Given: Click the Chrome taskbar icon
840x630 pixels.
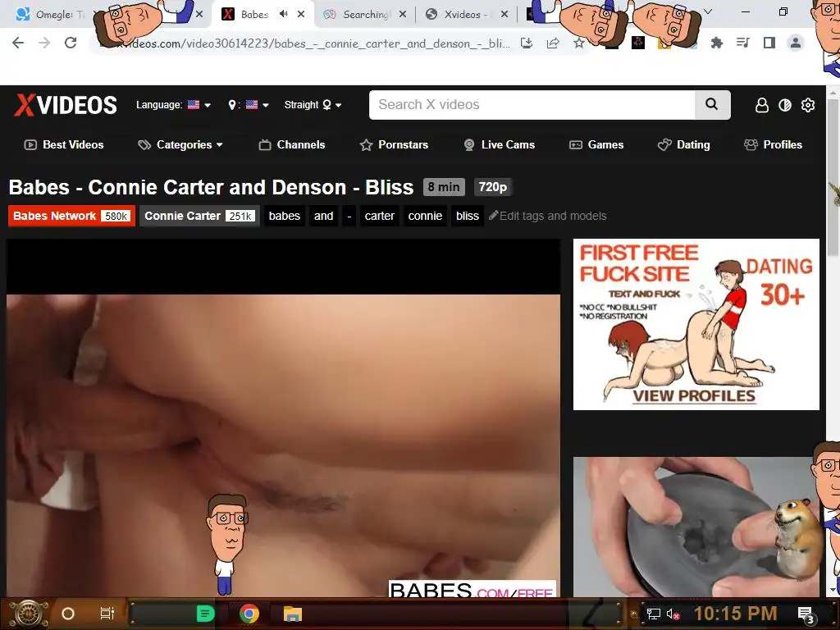Looking at the screenshot, I should (x=249, y=614).
